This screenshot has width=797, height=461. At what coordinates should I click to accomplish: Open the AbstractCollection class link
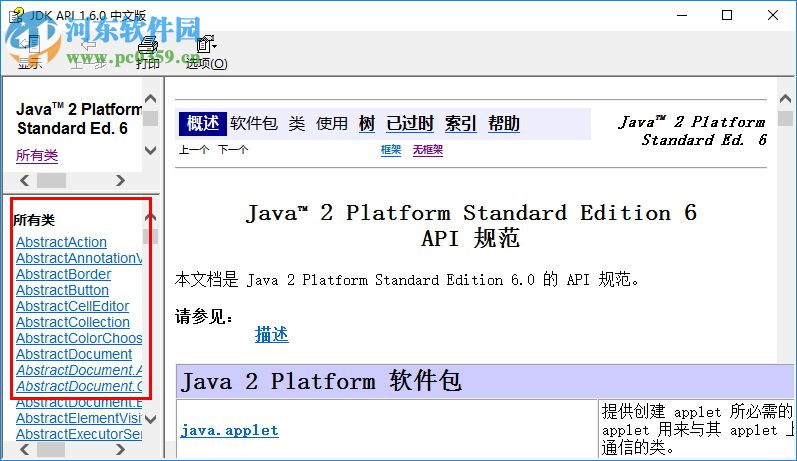[73, 322]
